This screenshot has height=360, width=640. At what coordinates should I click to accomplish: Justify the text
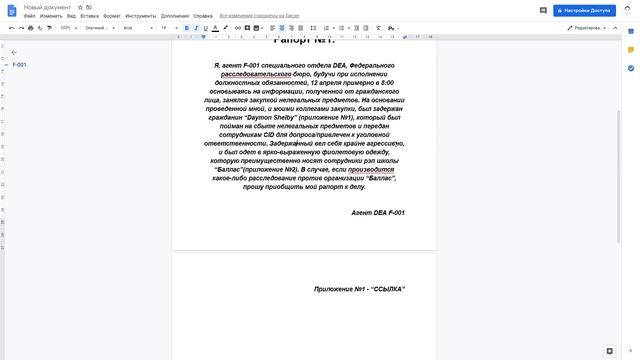(x=300, y=28)
